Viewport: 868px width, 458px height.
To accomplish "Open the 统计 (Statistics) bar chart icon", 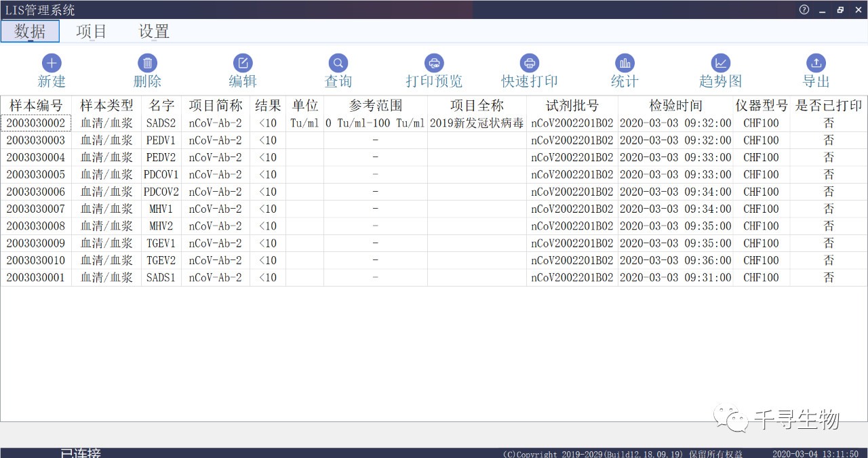I will (x=625, y=64).
